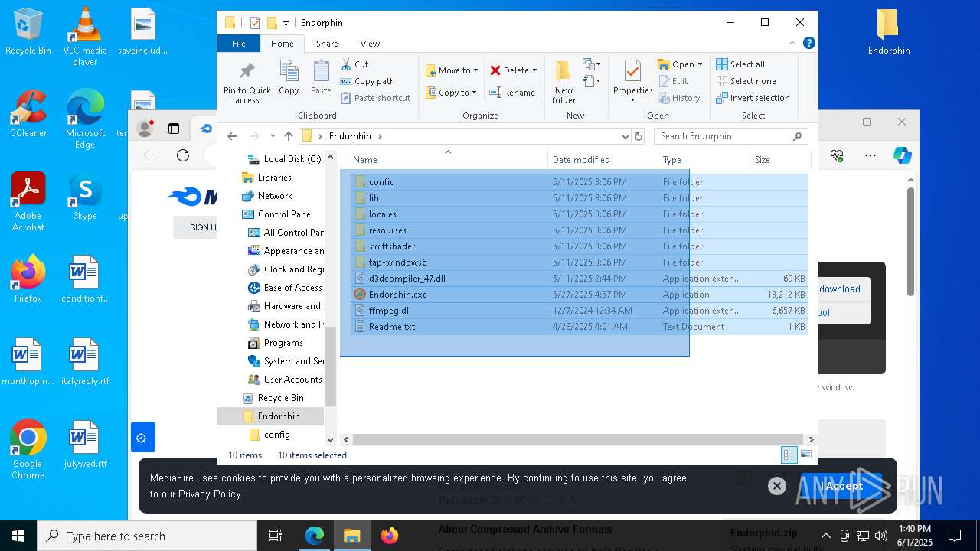Select Recycle Bin in navigation pane
Image resolution: width=980 pixels, height=551 pixels.
coord(273,398)
